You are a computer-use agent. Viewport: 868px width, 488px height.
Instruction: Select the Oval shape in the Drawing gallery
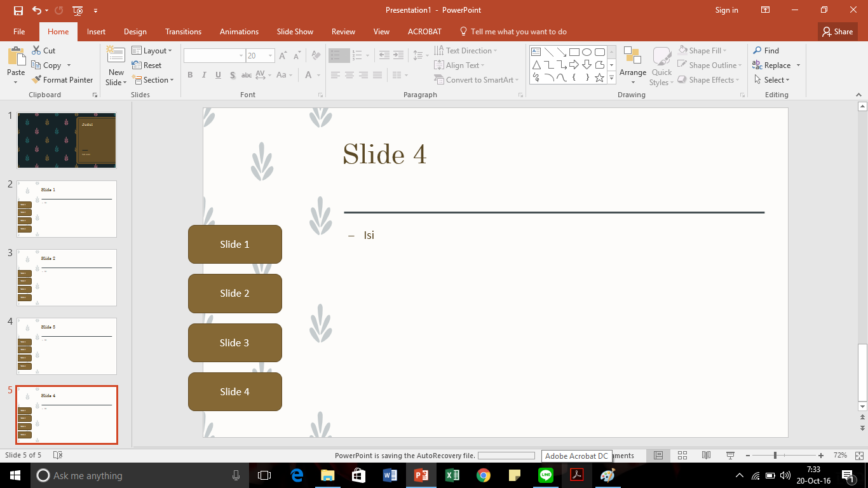tap(588, 51)
